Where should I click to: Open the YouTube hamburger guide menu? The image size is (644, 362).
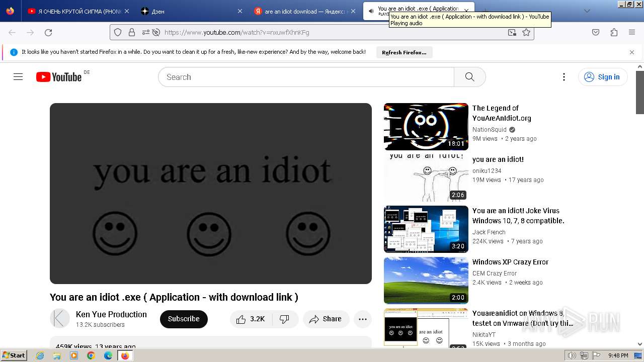point(18,77)
